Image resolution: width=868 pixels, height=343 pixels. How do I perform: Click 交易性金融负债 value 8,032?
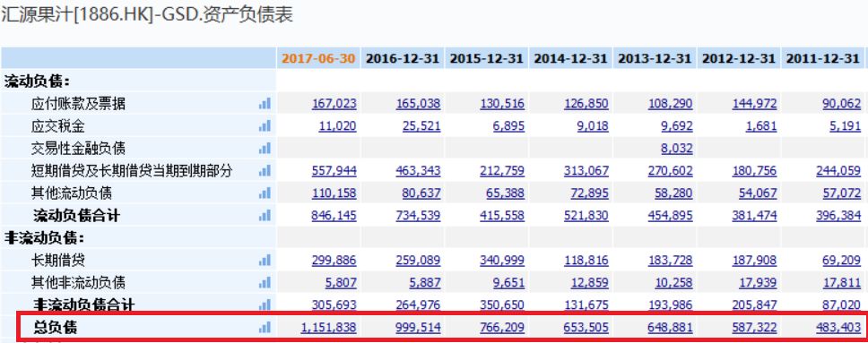[677, 149]
